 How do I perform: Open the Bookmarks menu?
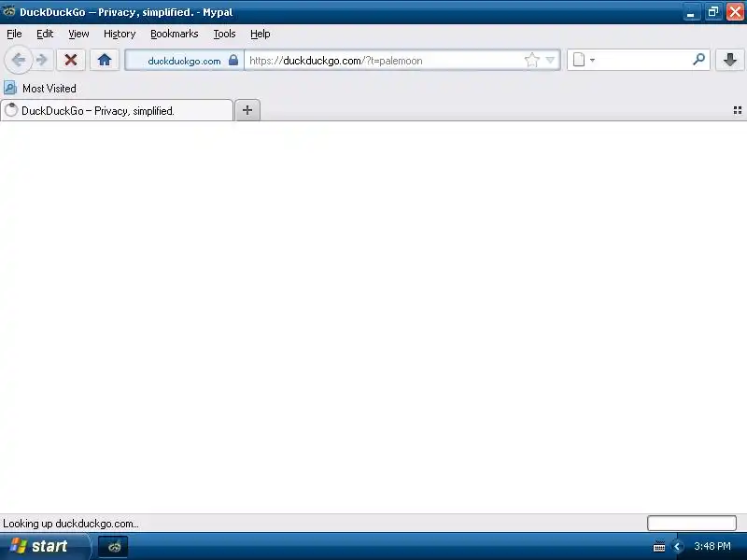click(x=175, y=34)
